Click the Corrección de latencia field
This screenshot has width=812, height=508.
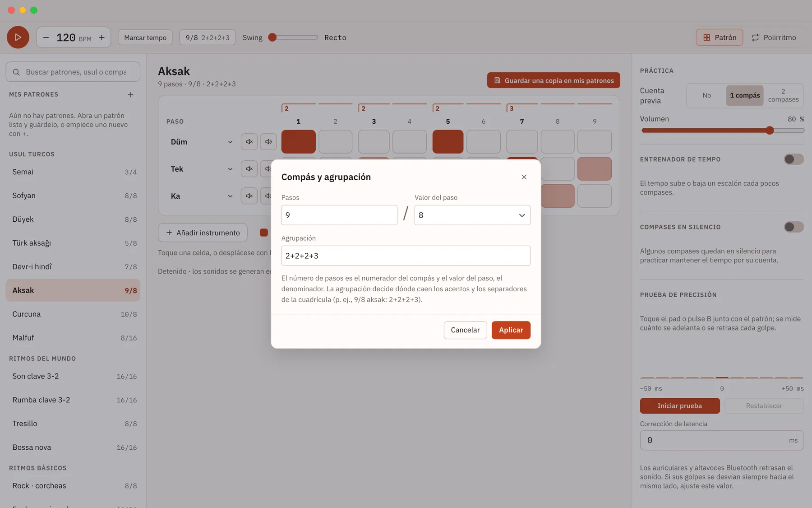pos(722,440)
